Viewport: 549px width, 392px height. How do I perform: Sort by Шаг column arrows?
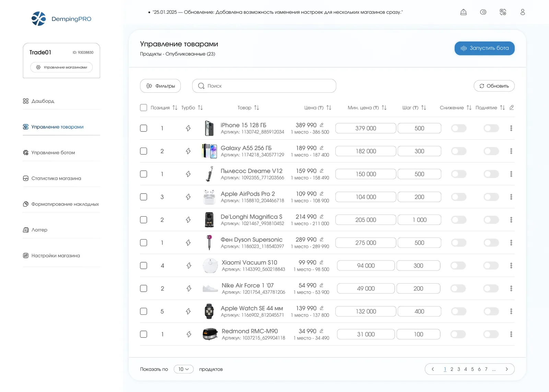point(424,107)
